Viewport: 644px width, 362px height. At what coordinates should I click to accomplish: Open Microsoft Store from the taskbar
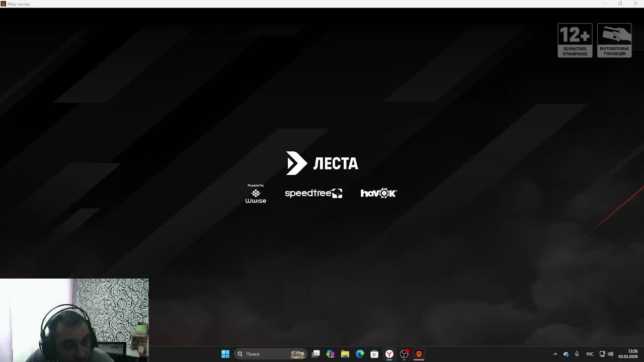coord(374,354)
